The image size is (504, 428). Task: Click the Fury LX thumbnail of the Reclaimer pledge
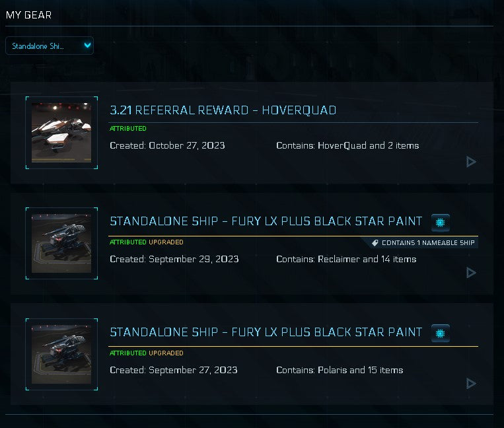pyautogui.click(x=61, y=243)
